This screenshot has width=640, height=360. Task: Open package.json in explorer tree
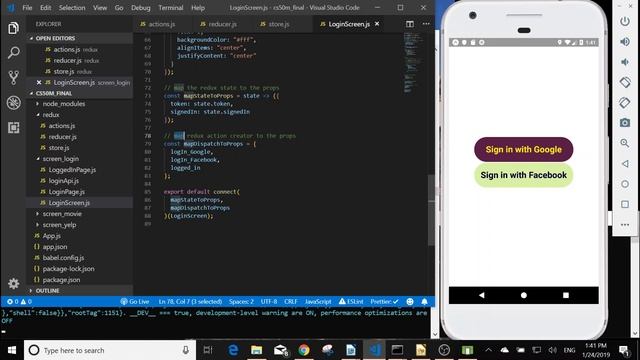click(x=61, y=280)
